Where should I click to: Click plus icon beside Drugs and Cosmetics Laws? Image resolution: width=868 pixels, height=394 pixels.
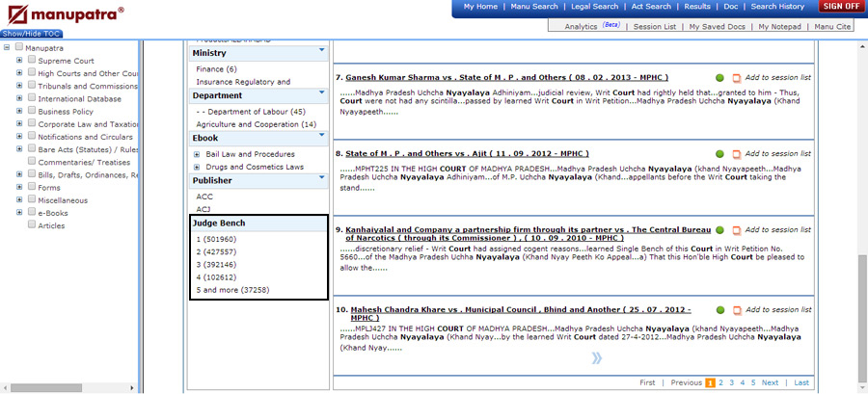click(198, 167)
